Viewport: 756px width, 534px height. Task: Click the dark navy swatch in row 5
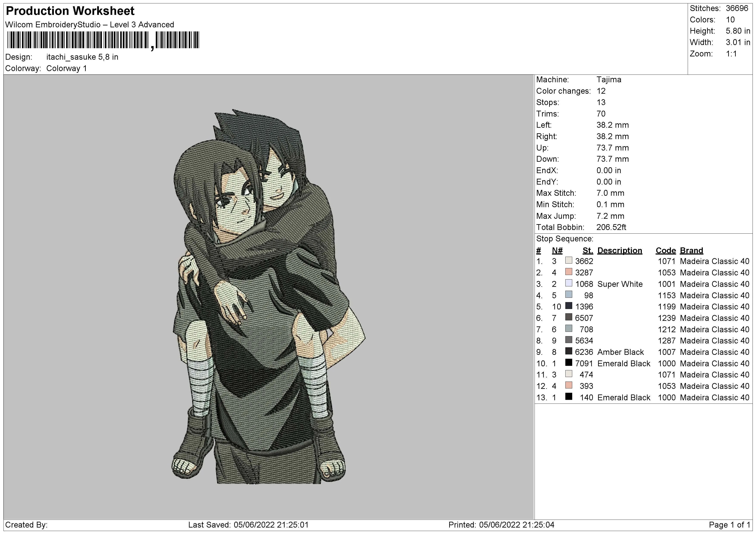pyautogui.click(x=569, y=306)
